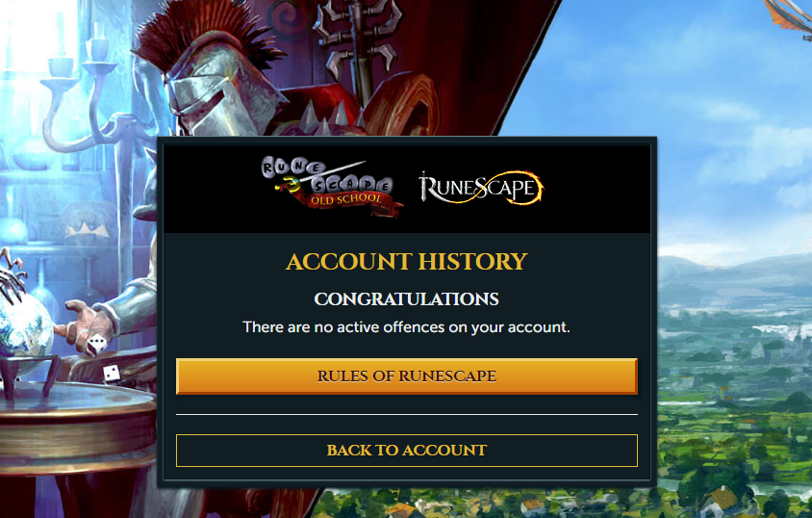The height and width of the screenshot is (518, 812).
Task: Click the Congratulations subheading text
Action: (x=407, y=298)
